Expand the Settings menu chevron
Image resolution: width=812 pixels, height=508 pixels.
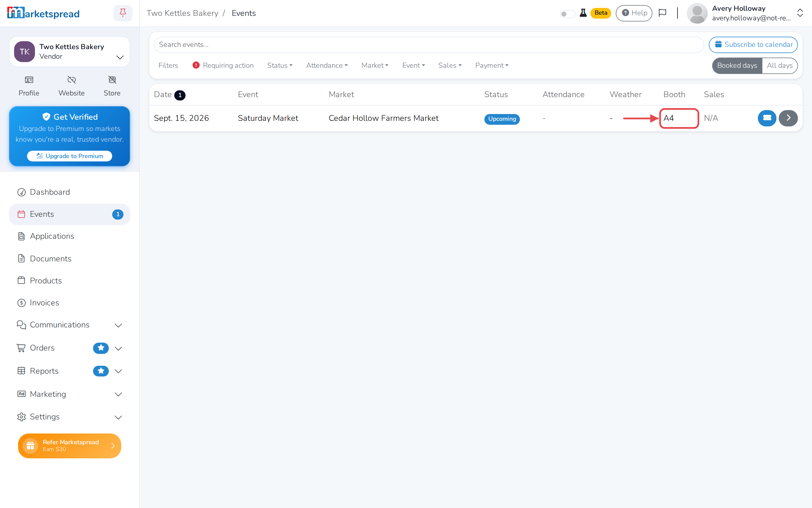coord(118,417)
